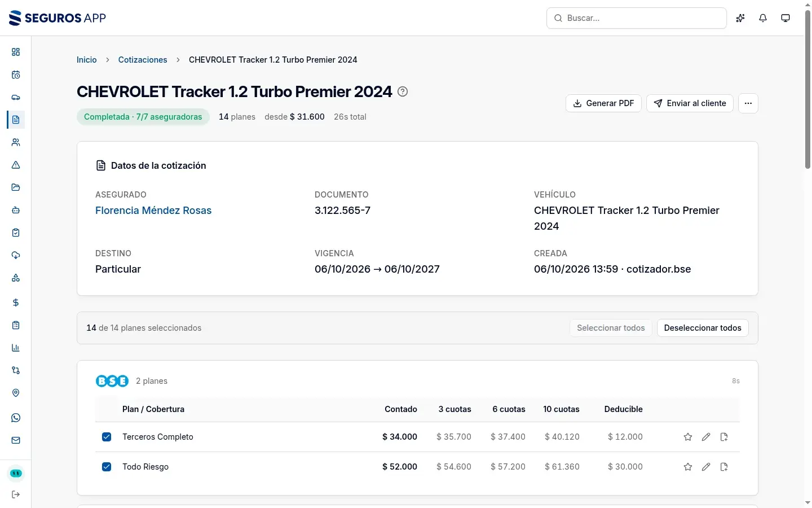Click the Generar PDF button
Screen dimensions: 812x508
[x=603, y=103]
